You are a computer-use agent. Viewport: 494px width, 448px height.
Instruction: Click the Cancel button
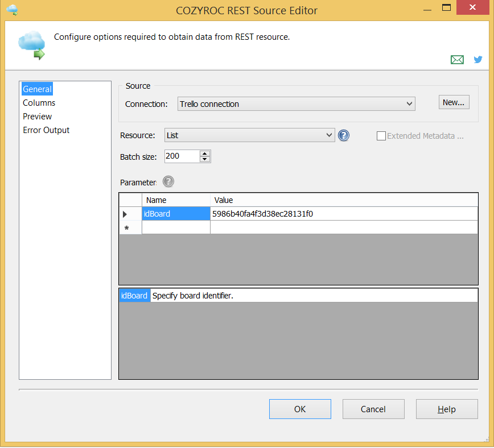coord(373,409)
